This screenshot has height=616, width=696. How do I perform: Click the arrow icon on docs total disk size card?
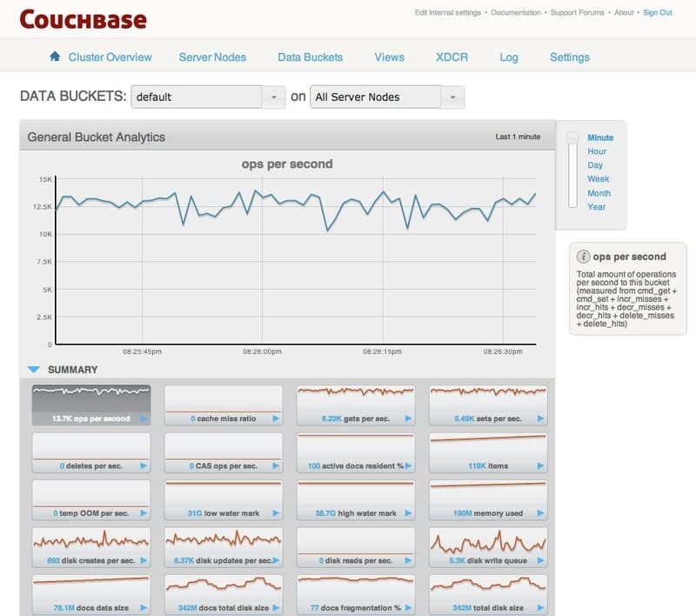[276, 607]
